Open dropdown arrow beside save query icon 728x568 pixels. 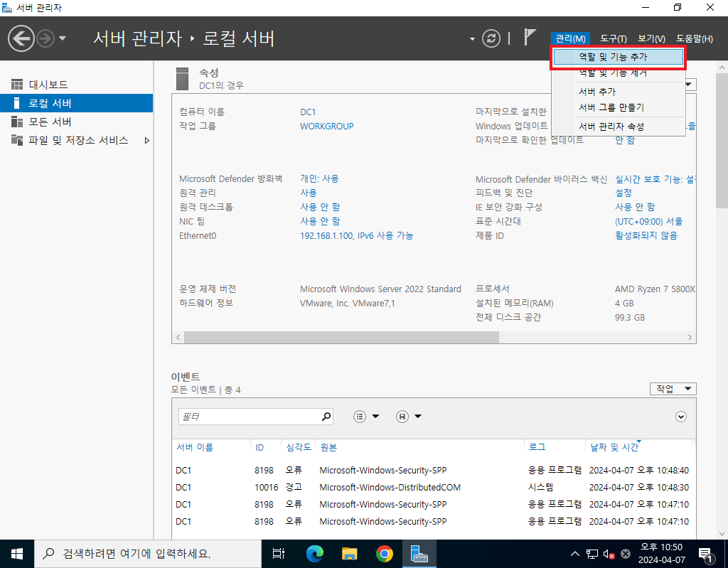point(418,417)
